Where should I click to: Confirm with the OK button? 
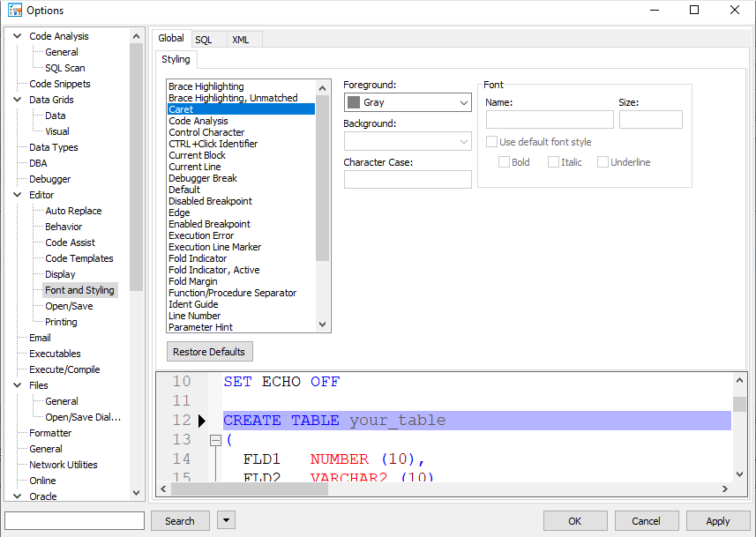tap(574, 520)
